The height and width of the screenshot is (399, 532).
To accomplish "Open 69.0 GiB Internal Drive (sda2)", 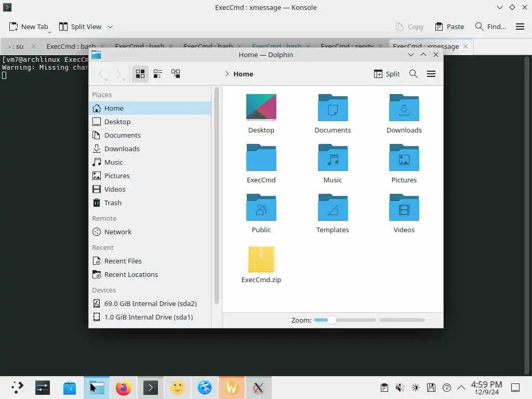I will tap(150, 303).
